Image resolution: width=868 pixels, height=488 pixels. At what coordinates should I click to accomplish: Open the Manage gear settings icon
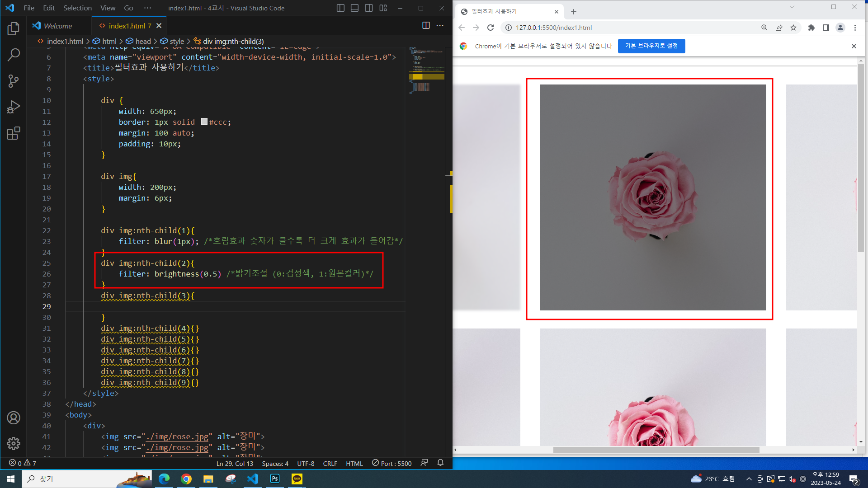(x=14, y=443)
